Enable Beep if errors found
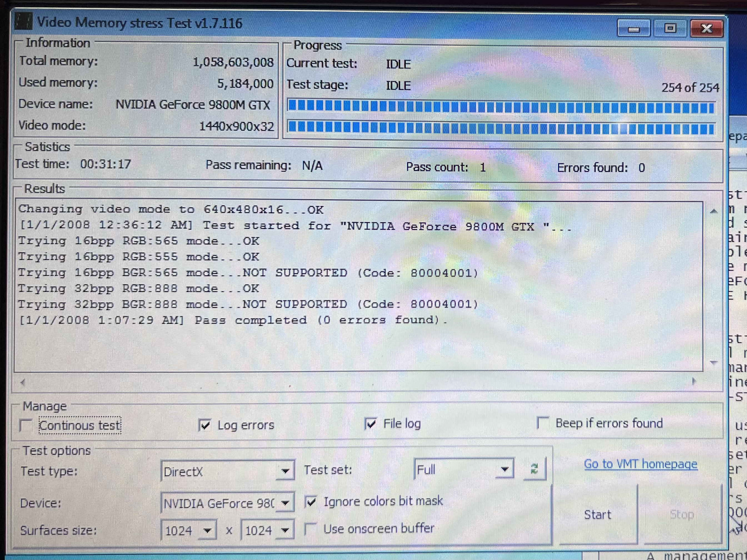Viewport: 747px width, 560px height. coord(543,423)
